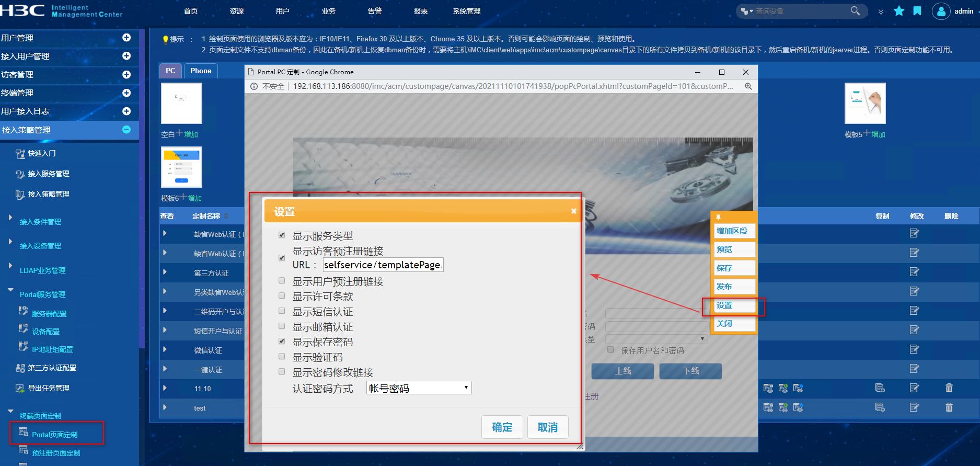This screenshot has width=980, height=466.
Task: Click the 确定 button in the settings dialog
Action: coord(502,427)
